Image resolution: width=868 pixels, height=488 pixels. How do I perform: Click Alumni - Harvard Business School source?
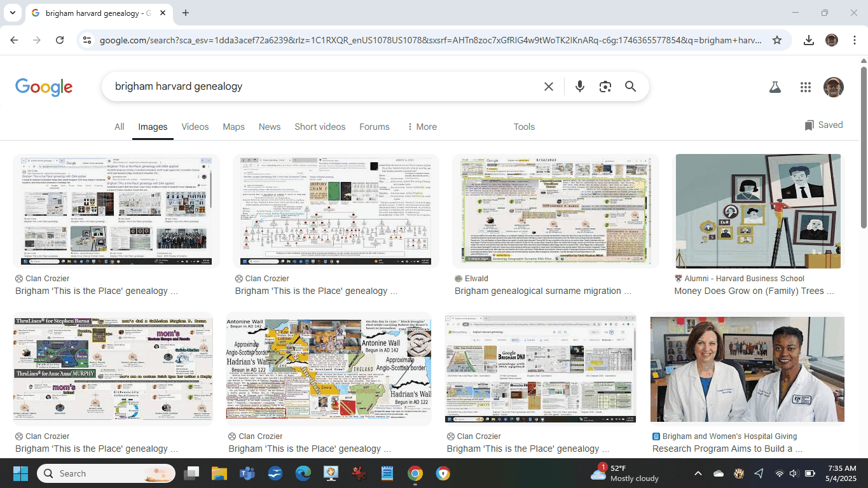740,278
